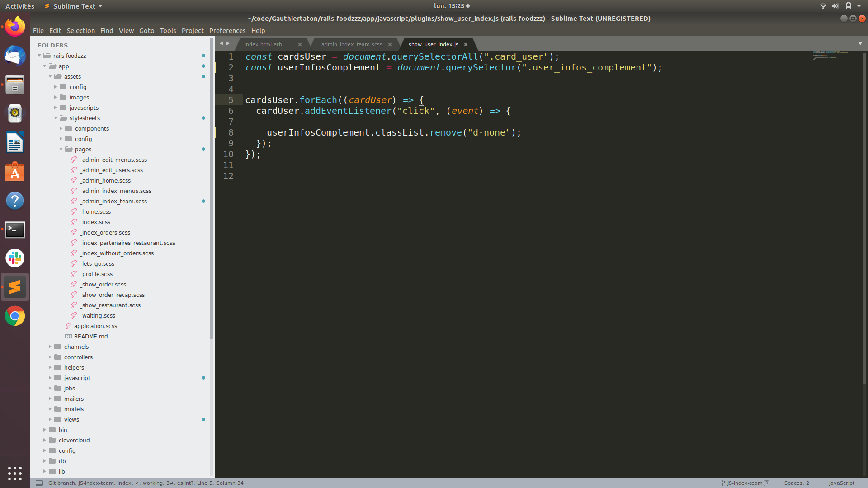Viewport: 868px width, 488px height.
Task: Close the show_user_index.js tab
Action: click(x=466, y=44)
